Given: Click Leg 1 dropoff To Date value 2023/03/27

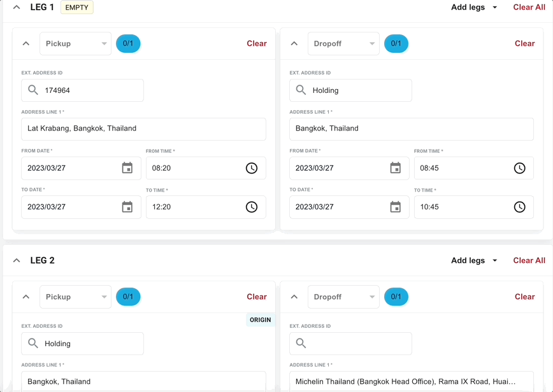Looking at the screenshot, I should click(315, 207).
